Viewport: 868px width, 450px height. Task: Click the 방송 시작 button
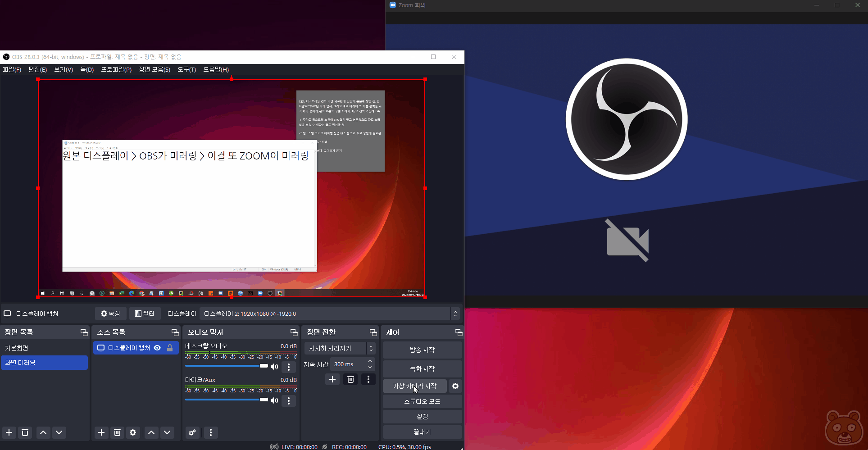422,350
